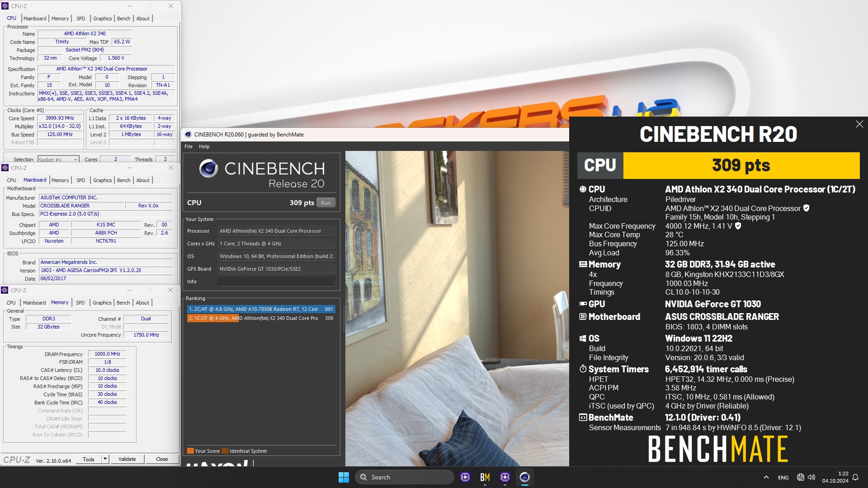Click the Uncore Frequency 1750.0 MHz value
868x488 pixels.
(146, 335)
